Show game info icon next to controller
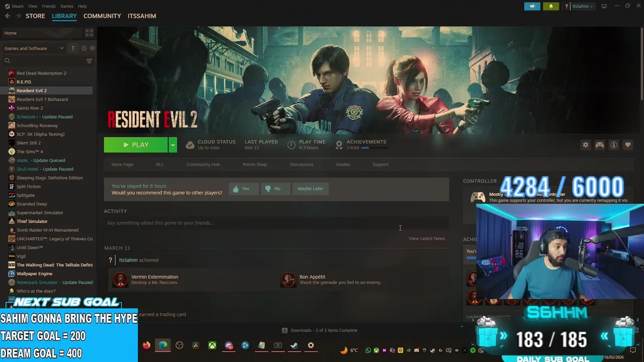The image size is (644, 362). 614,145
